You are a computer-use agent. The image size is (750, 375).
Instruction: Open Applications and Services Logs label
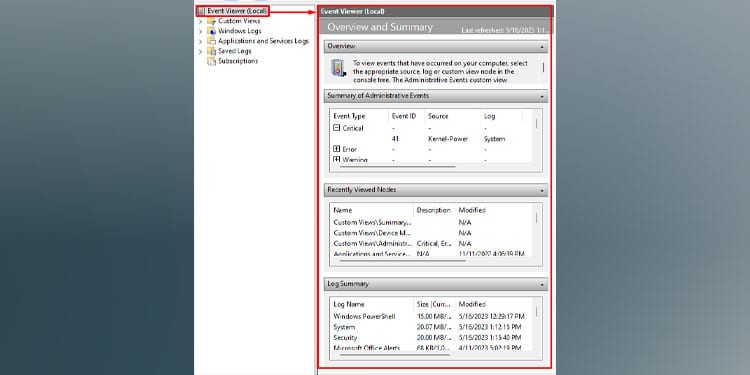[x=264, y=41]
